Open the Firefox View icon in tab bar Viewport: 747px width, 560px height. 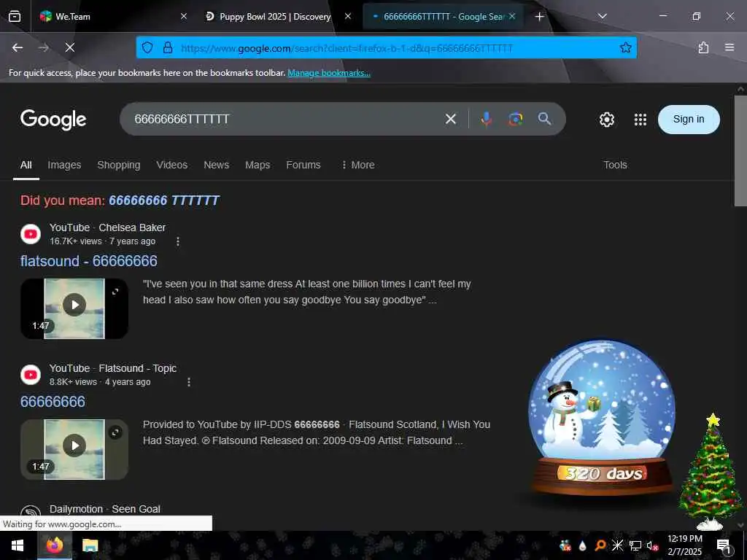(15, 17)
